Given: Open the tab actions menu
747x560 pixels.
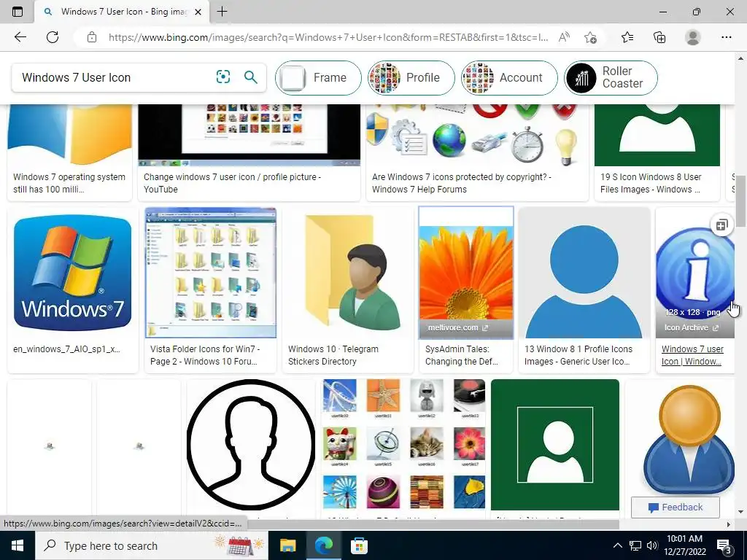Looking at the screenshot, I should (x=18, y=12).
